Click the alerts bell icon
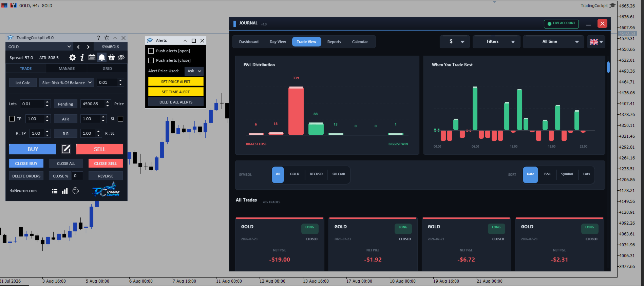The height and width of the screenshot is (286, 644). click(x=102, y=57)
